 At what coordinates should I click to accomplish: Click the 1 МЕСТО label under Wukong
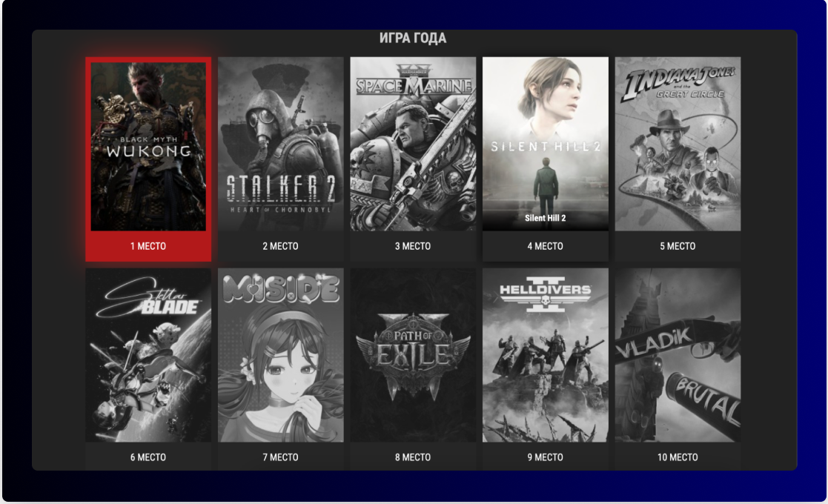point(148,246)
